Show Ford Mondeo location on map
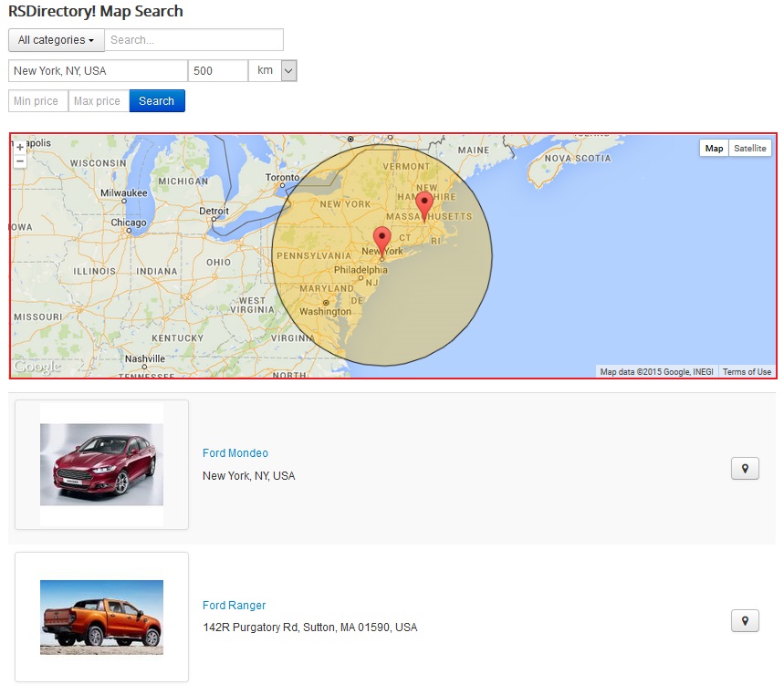Image resolution: width=784 pixels, height=695 pixels. pos(745,468)
